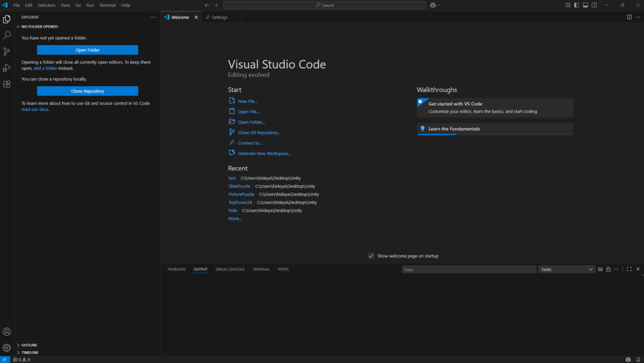Viewport: 644px width, 363px height.
Task: Open the Extensions view
Action: coord(7,84)
